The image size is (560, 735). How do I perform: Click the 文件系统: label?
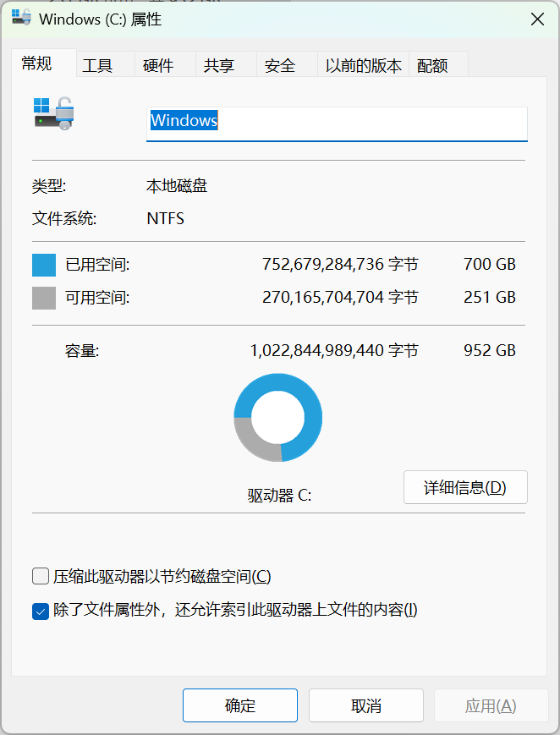pyautogui.click(x=64, y=218)
